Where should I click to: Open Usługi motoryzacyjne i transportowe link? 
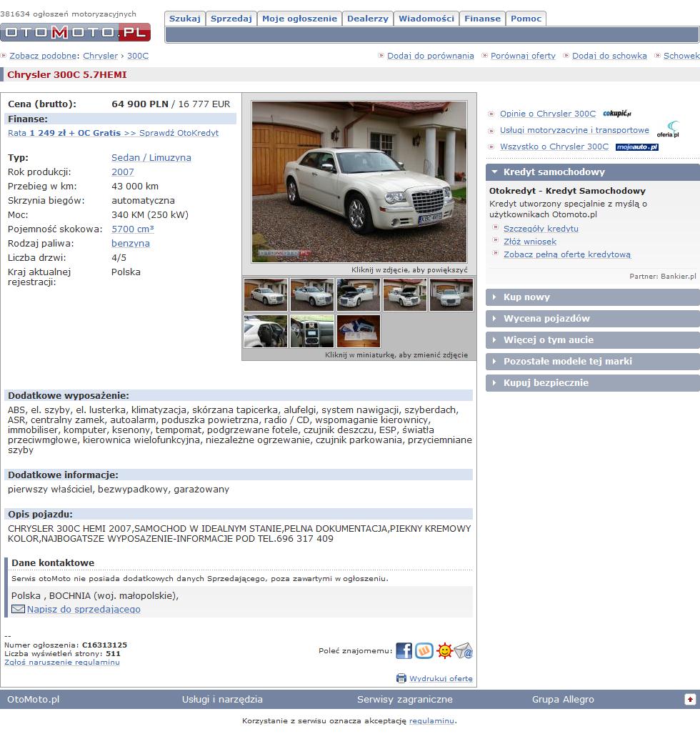[575, 130]
